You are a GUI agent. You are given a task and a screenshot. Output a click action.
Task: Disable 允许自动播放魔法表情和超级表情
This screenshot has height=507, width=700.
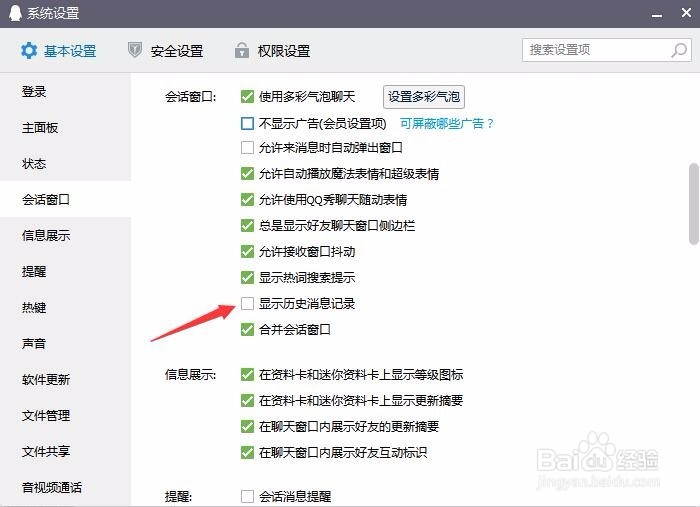point(247,174)
